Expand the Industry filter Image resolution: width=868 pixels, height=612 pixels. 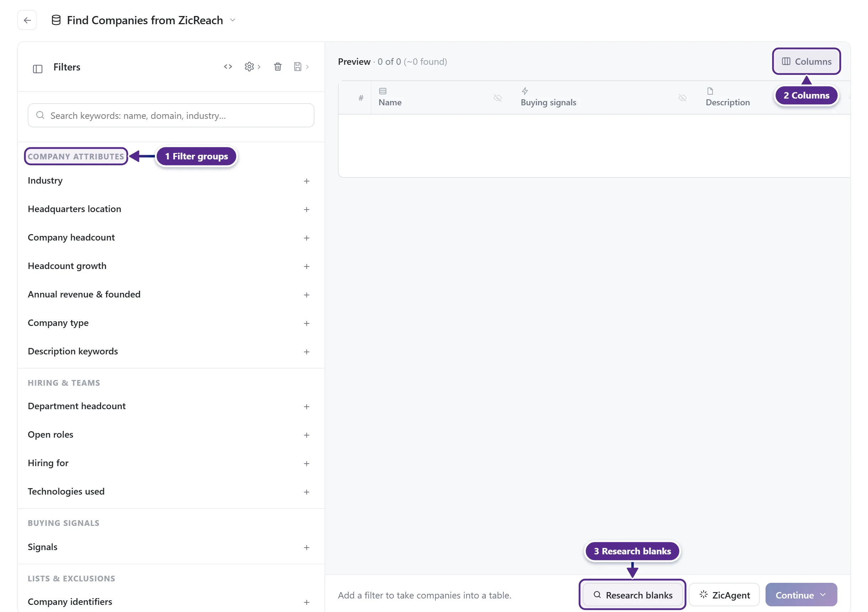[x=307, y=181]
